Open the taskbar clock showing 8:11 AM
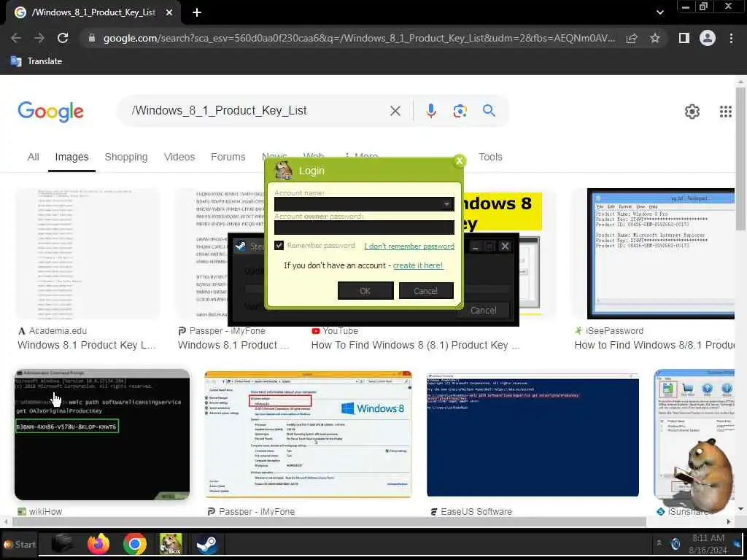747x560 pixels. coord(708,544)
